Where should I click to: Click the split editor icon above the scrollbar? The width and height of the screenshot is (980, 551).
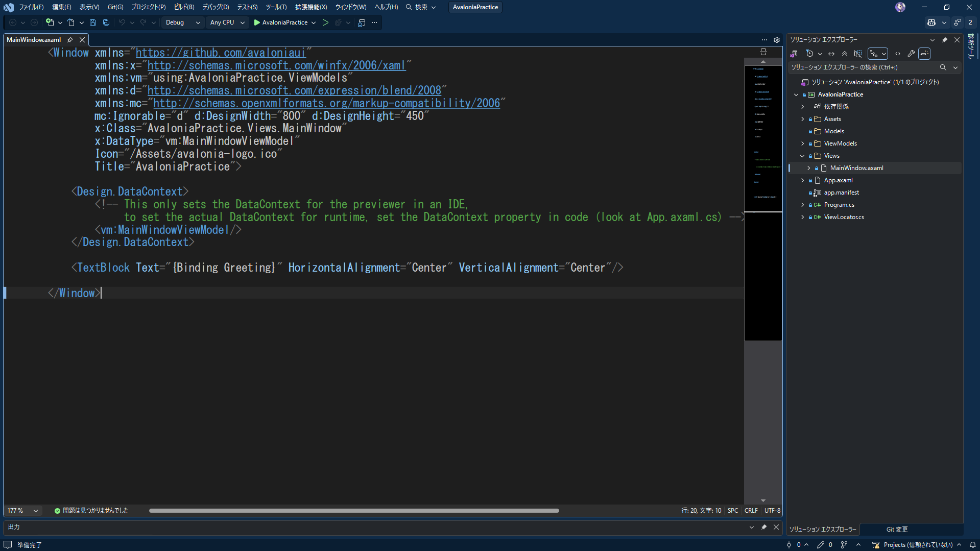click(763, 52)
